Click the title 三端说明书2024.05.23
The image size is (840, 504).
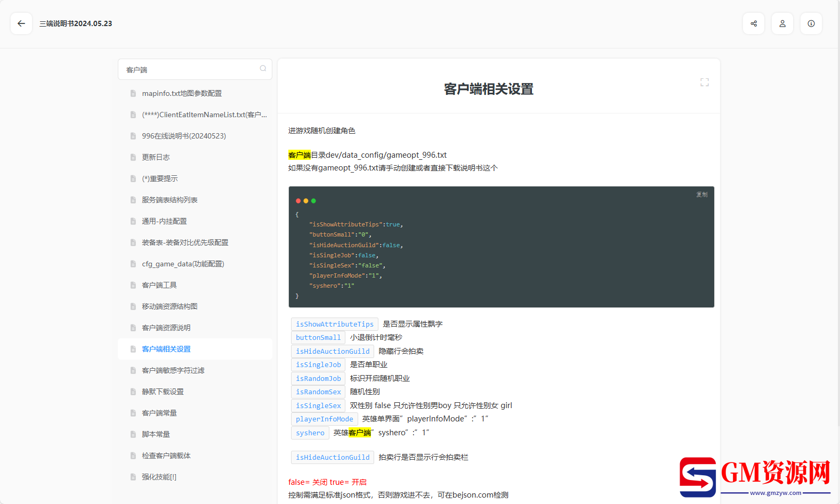click(x=76, y=23)
